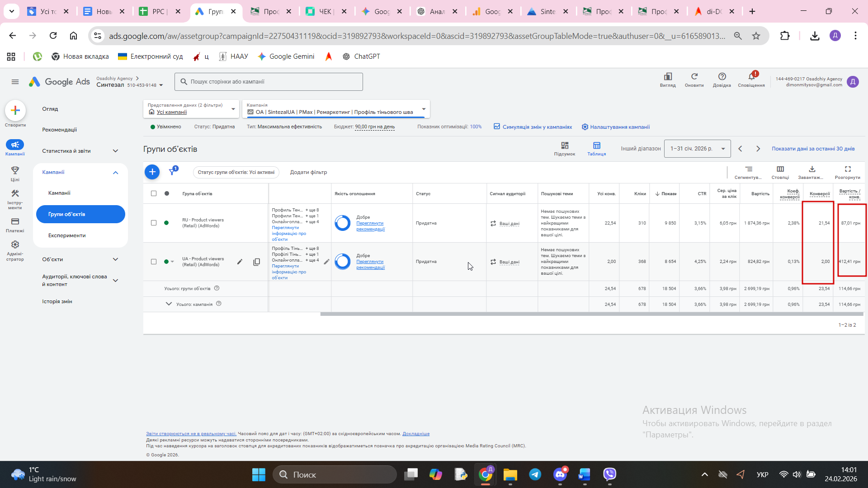This screenshot has height=488, width=868.
Task: Click blue plus add asset group button
Action: click(x=152, y=172)
